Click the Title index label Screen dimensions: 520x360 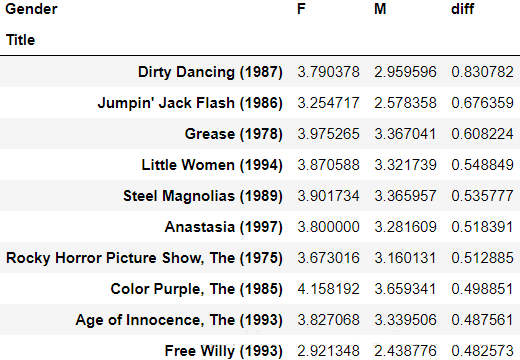(20, 40)
